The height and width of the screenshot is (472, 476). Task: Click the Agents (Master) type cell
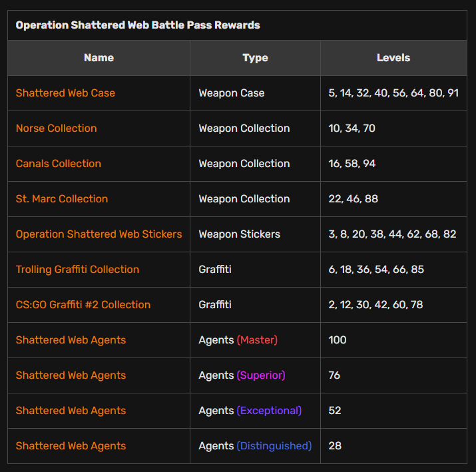[255, 340]
